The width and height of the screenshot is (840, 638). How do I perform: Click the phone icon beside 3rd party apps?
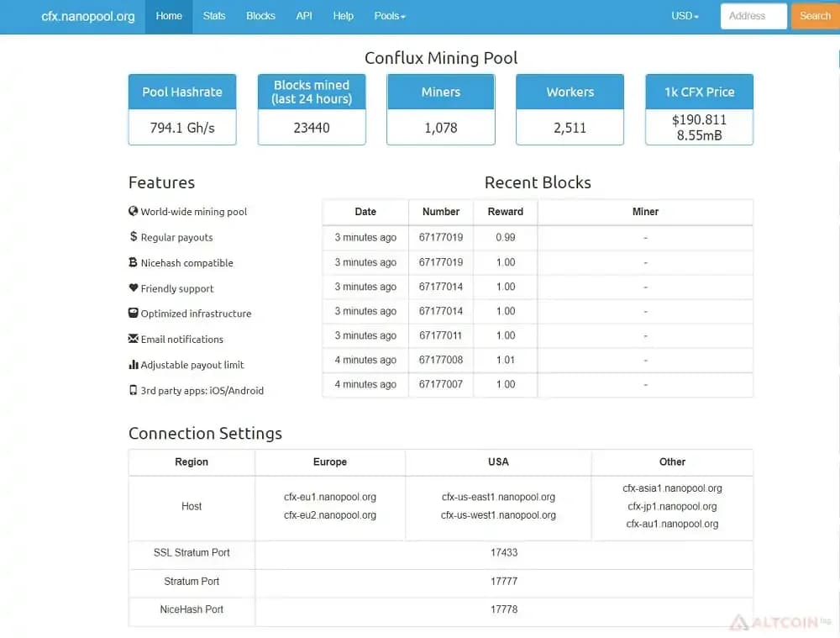pos(134,390)
